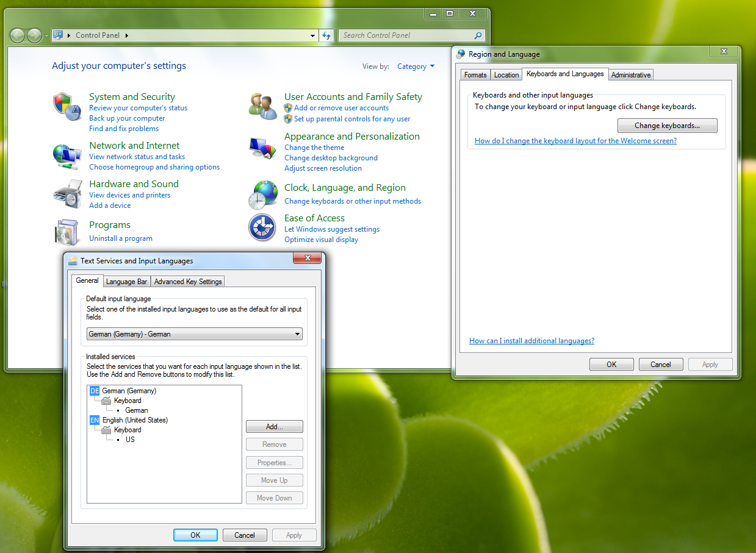Open the Default input language dropdown

[195, 334]
